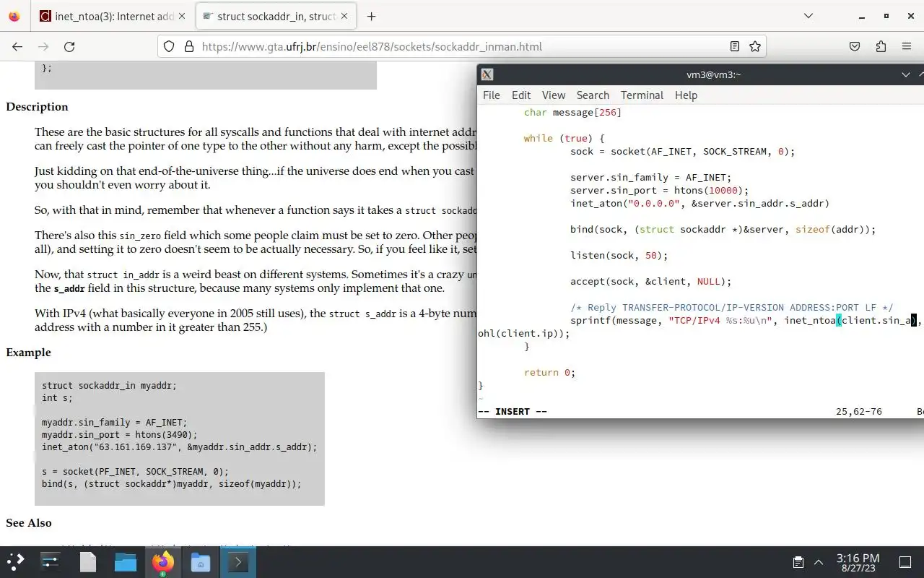This screenshot has width=924, height=578.
Task: Click the 'Description' heading on webpage
Action: point(37,107)
